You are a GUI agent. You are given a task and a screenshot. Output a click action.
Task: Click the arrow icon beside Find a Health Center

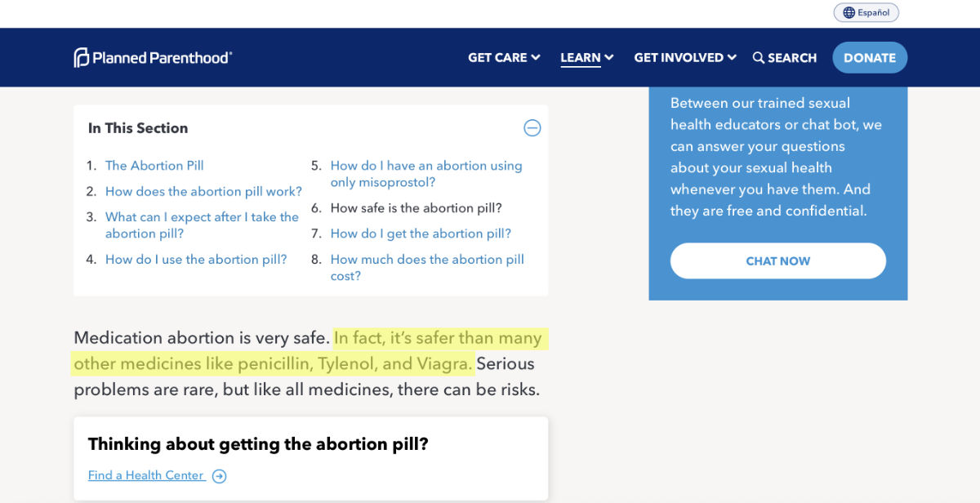pyautogui.click(x=219, y=476)
